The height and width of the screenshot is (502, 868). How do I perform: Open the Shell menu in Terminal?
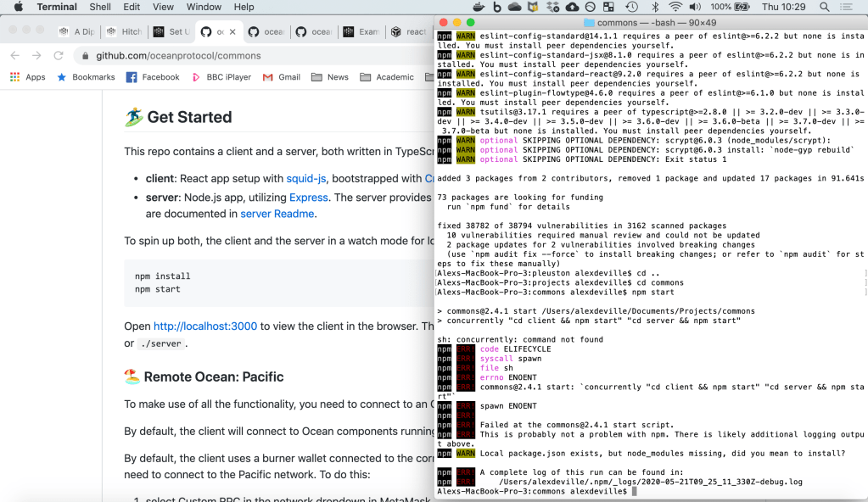[100, 7]
